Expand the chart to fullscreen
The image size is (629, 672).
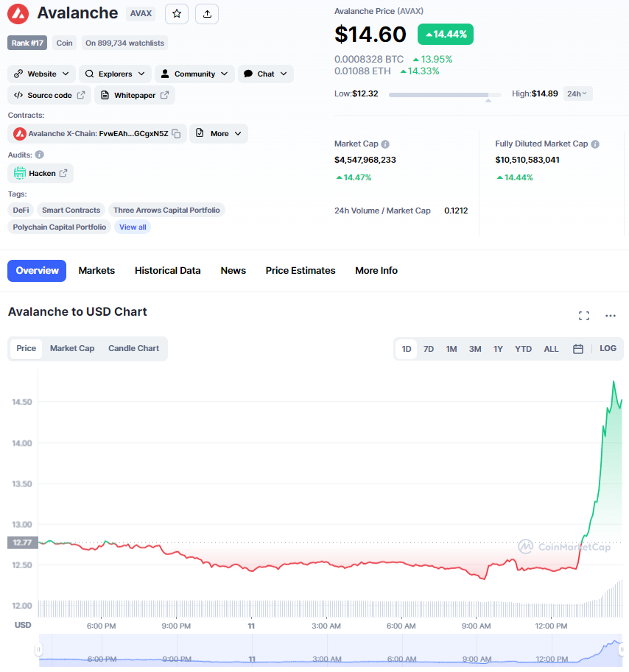point(584,316)
